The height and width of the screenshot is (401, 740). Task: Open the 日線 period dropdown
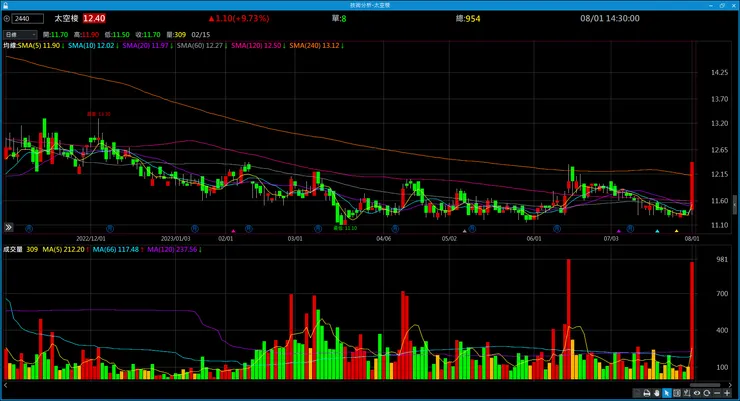pyautogui.click(x=20, y=34)
